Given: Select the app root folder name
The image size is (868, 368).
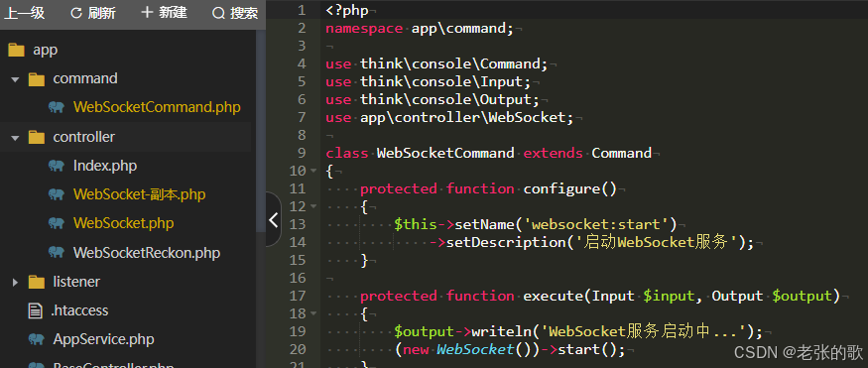Looking at the screenshot, I should point(46,51).
